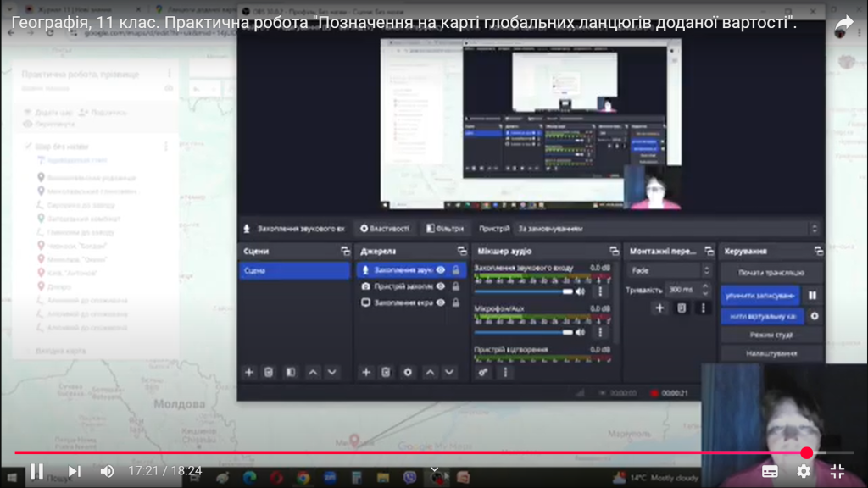Open source properties gear in Джерела panel

pos(408,373)
